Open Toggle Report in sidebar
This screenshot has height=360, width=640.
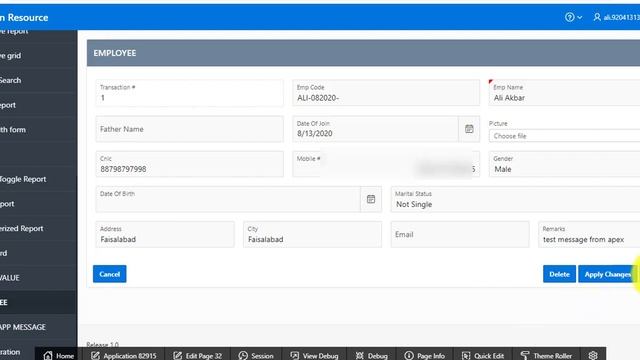click(38, 179)
